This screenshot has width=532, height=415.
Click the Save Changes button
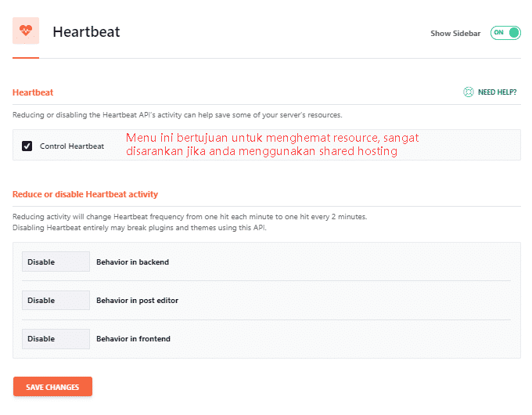point(52,387)
